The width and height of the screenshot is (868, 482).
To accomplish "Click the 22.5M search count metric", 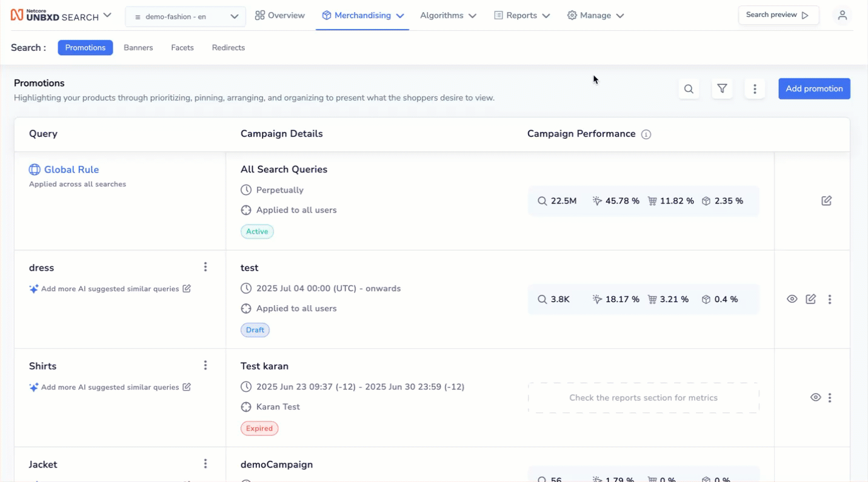I will tap(557, 201).
